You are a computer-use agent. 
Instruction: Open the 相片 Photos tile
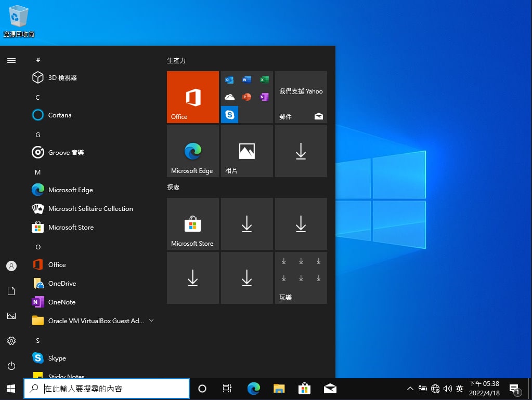click(246, 151)
